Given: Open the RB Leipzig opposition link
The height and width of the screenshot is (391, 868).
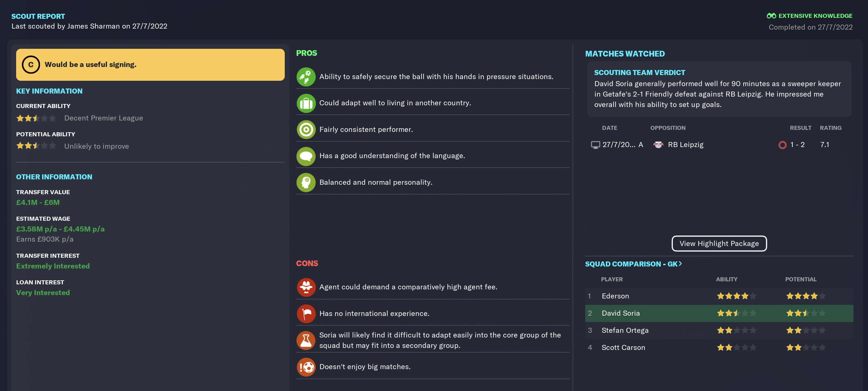Looking at the screenshot, I should [x=685, y=145].
